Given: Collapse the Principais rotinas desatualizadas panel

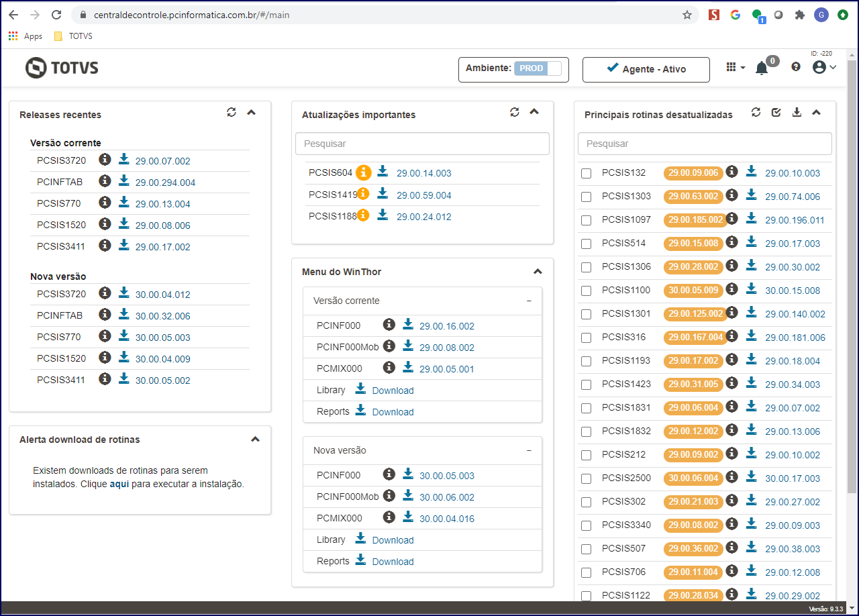Looking at the screenshot, I should (817, 113).
